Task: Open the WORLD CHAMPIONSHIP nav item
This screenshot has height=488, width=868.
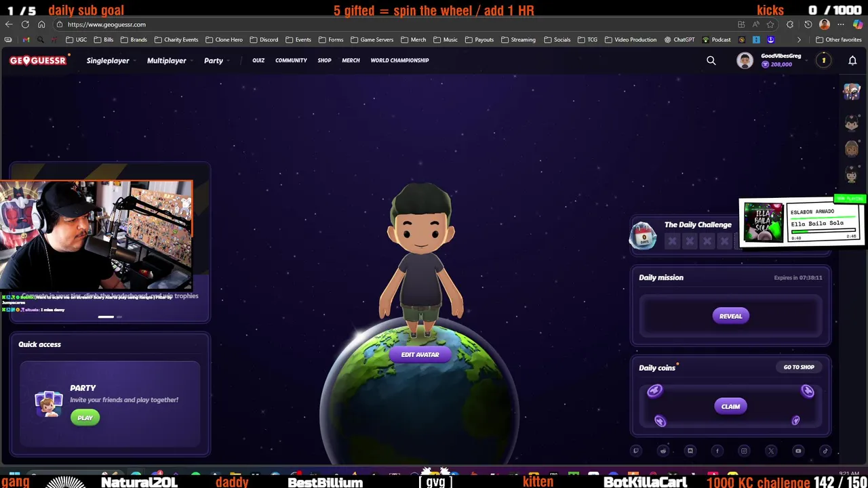Action: (x=399, y=60)
